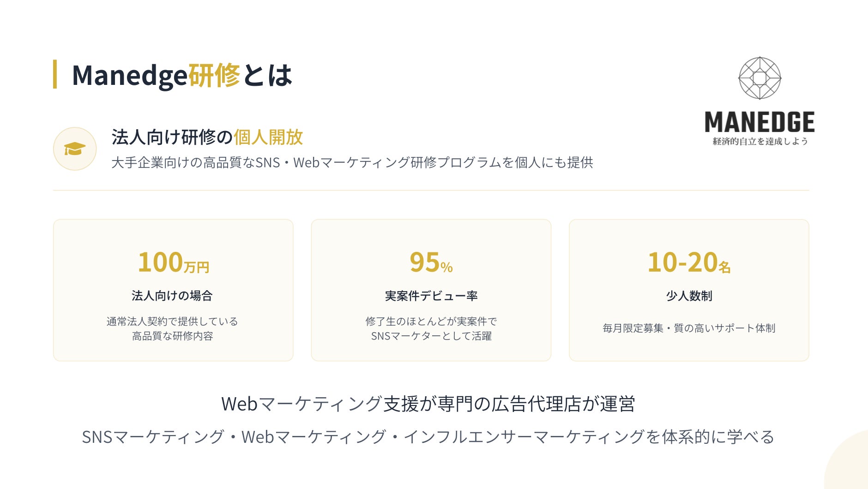The height and width of the screenshot is (489, 868).
Task: Click the '経済的自立を達成しよう' tagline
Action: (x=760, y=142)
